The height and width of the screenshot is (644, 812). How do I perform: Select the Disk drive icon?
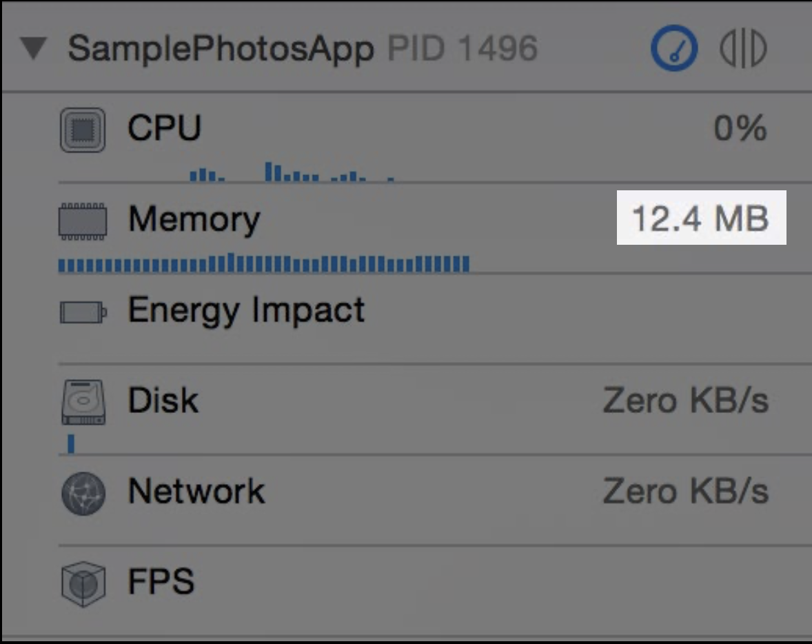point(83,402)
